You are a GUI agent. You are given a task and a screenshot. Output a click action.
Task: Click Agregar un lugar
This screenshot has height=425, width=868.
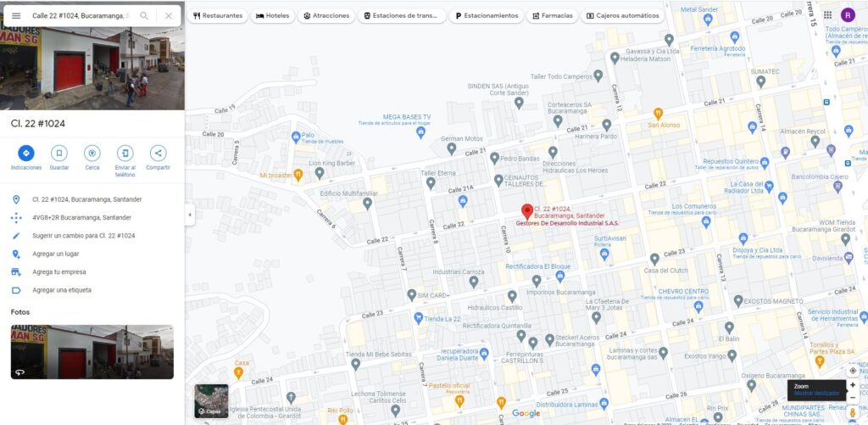point(92,254)
